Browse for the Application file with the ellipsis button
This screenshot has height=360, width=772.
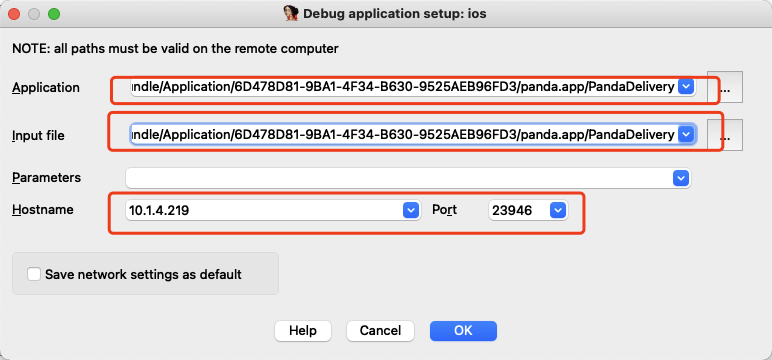pos(725,87)
